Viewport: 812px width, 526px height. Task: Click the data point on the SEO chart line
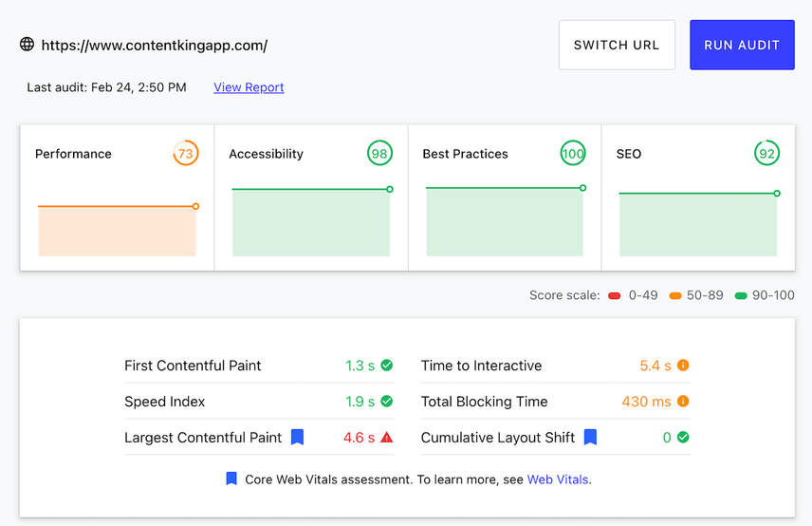point(777,194)
